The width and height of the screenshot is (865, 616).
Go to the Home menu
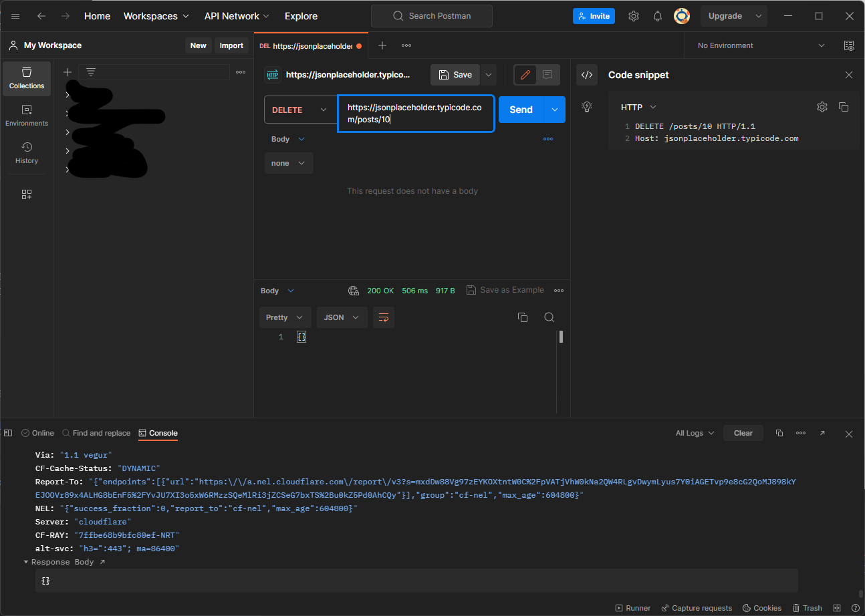click(x=97, y=16)
